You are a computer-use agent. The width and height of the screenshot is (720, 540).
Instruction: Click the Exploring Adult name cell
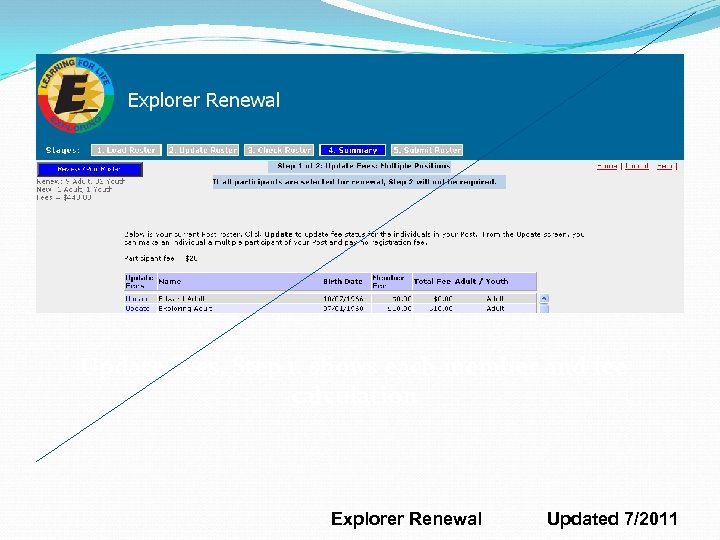coord(185,309)
